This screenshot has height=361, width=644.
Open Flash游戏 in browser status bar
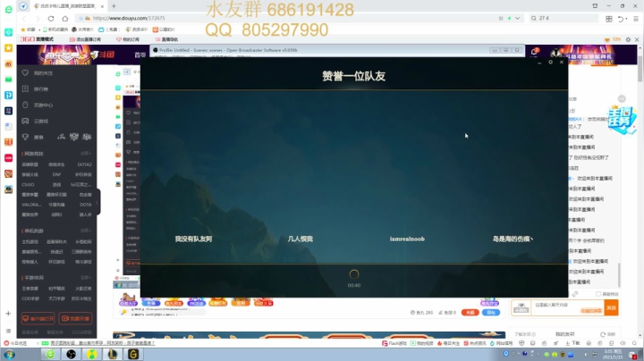[x=394, y=343]
